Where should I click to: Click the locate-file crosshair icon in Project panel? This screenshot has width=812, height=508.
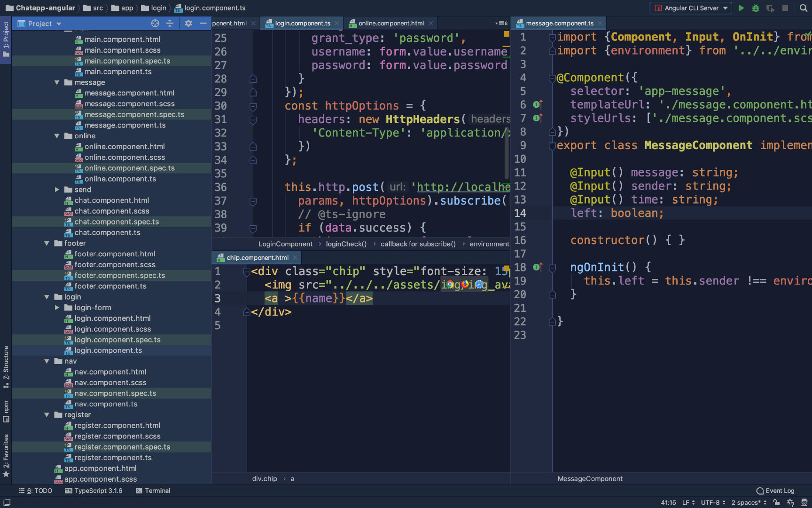[155, 23]
